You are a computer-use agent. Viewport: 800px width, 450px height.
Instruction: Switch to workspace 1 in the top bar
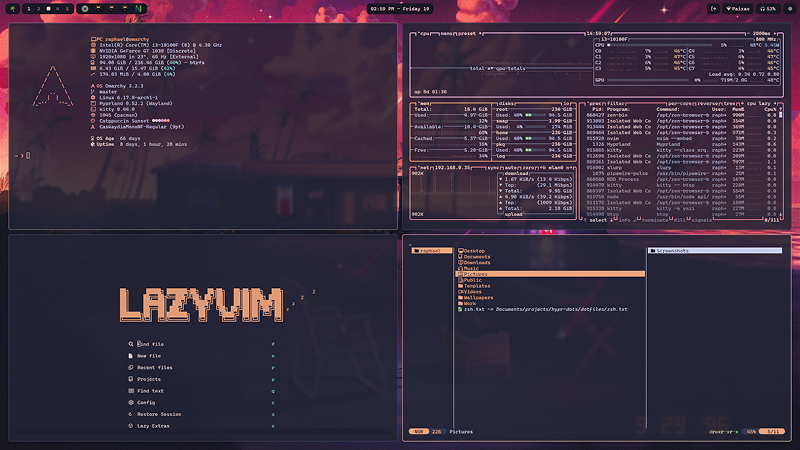29,9
